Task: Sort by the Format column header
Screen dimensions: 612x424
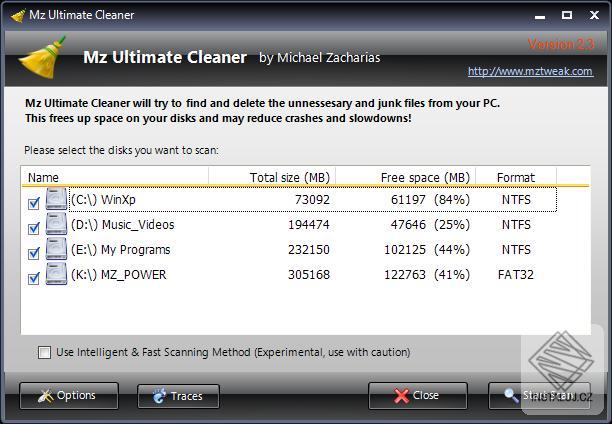Action: (516, 177)
